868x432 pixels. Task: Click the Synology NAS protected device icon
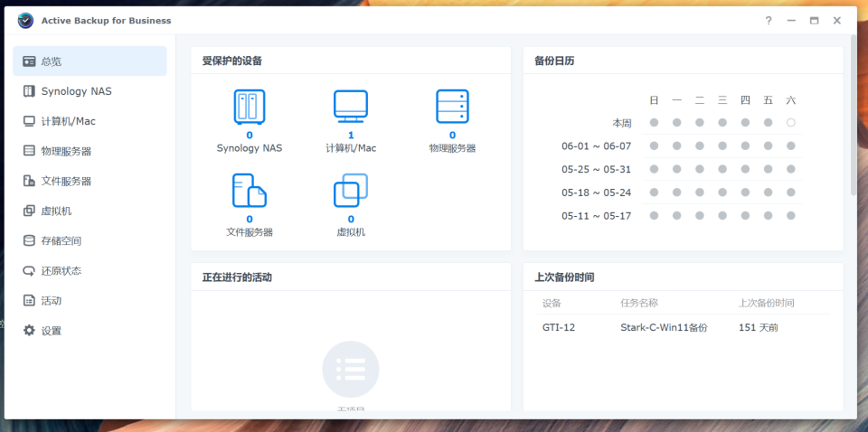[x=249, y=107]
